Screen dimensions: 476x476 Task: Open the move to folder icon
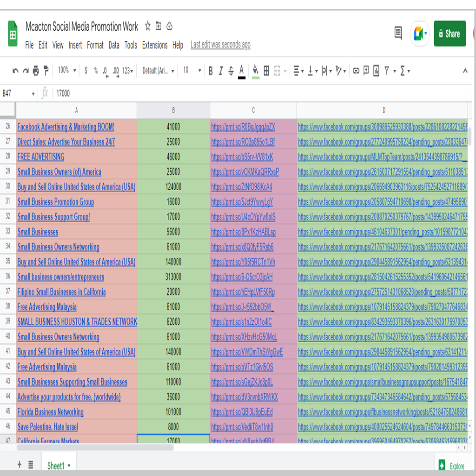tap(159, 26)
